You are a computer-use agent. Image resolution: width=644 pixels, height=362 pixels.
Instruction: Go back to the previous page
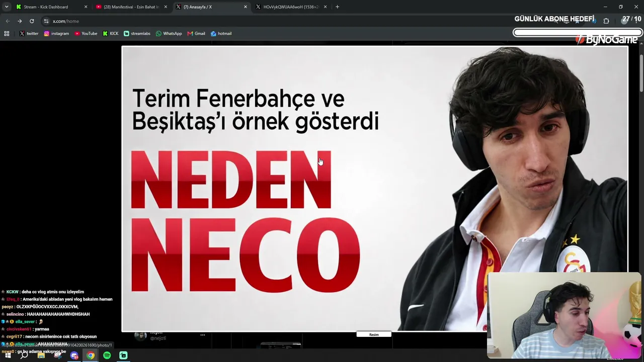pyautogui.click(x=8, y=21)
